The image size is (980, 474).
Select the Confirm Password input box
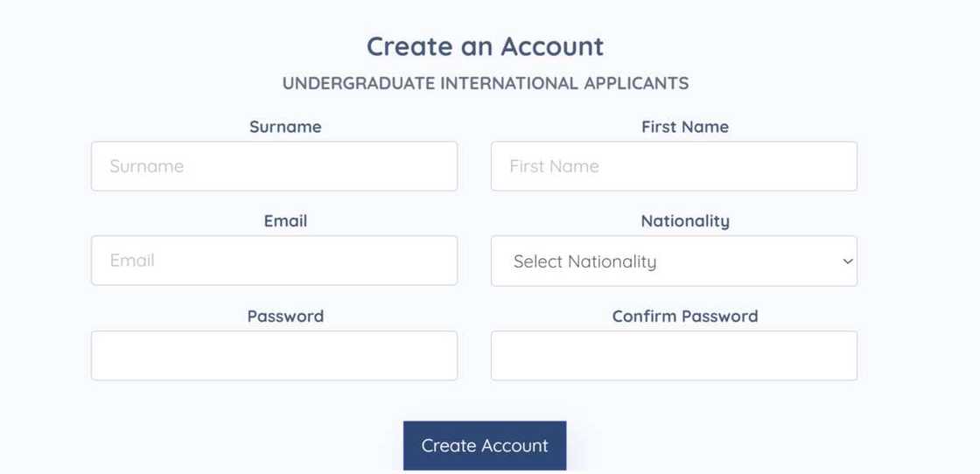click(674, 355)
